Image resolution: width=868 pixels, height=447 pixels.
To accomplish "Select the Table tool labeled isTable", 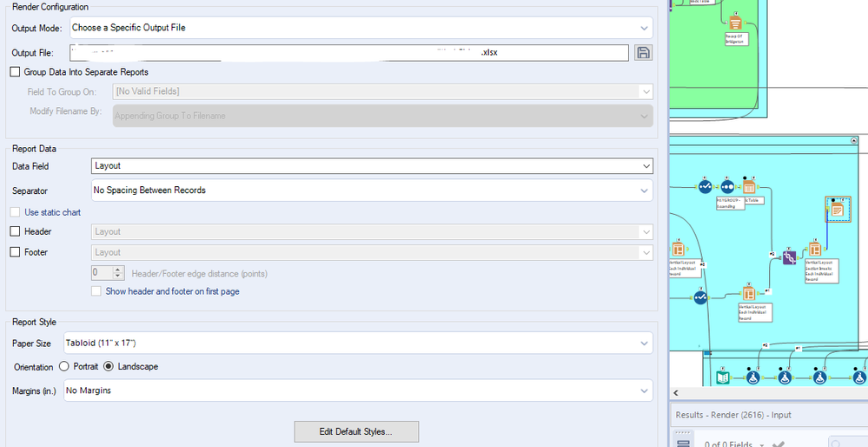I will 749,187.
